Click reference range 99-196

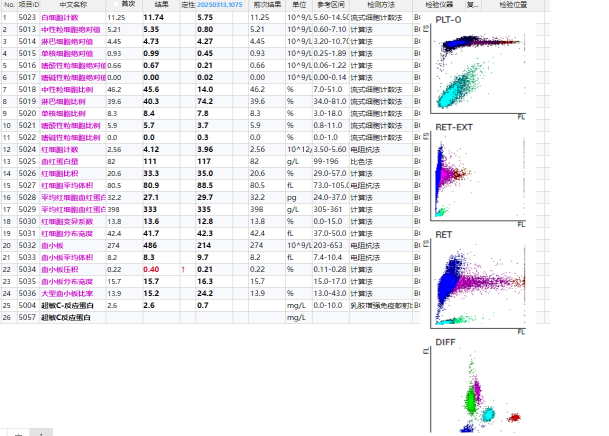tap(326, 161)
